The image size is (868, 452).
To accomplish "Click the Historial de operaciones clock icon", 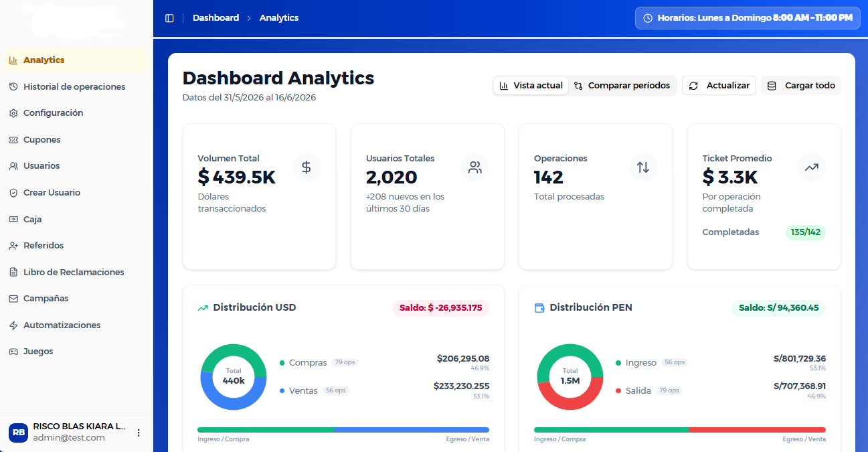I will coord(13,86).
